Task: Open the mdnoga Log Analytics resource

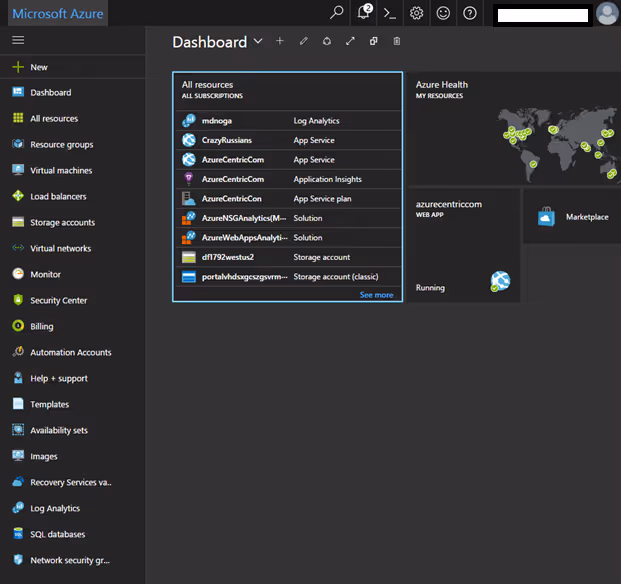Action: click(x=288, y=121)
